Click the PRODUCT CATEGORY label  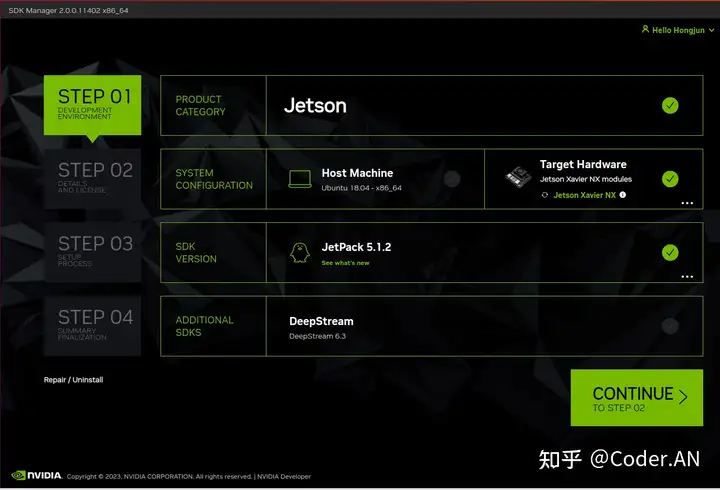200,106
